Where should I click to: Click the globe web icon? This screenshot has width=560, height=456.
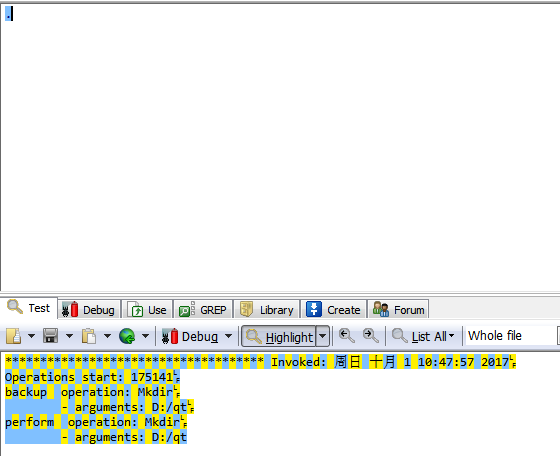(x=127, y=336)
